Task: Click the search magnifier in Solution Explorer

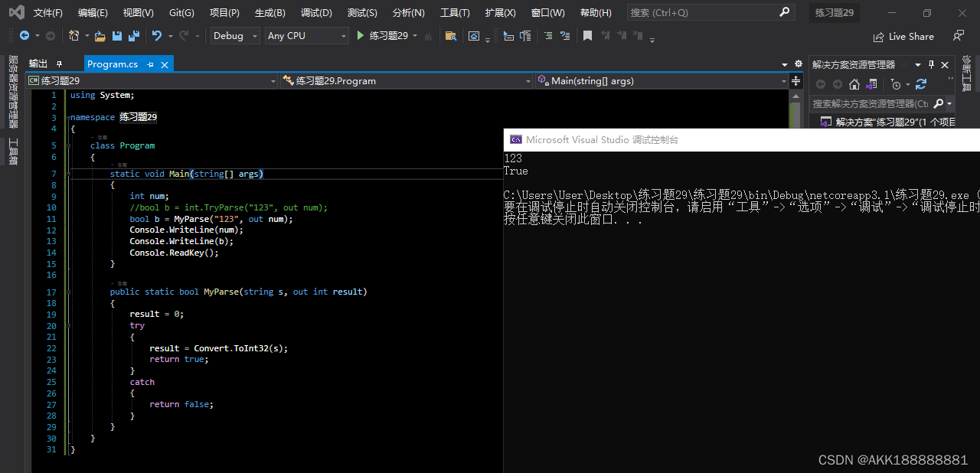Action: pyautogui.click(x=939, y=103)
